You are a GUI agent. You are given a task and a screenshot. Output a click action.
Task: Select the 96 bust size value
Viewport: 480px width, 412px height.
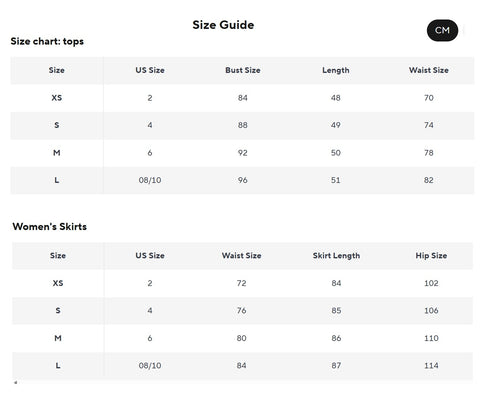coord(243,180)
